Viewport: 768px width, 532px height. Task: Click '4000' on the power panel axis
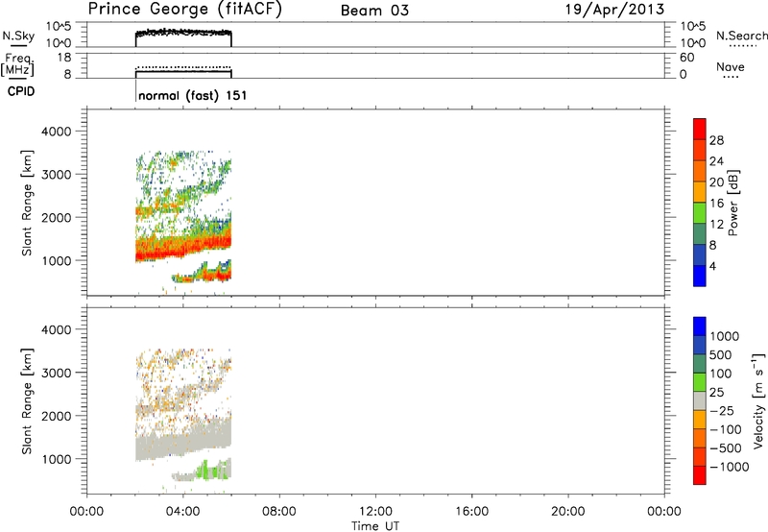pyautogui.click(x=57, y=132)
